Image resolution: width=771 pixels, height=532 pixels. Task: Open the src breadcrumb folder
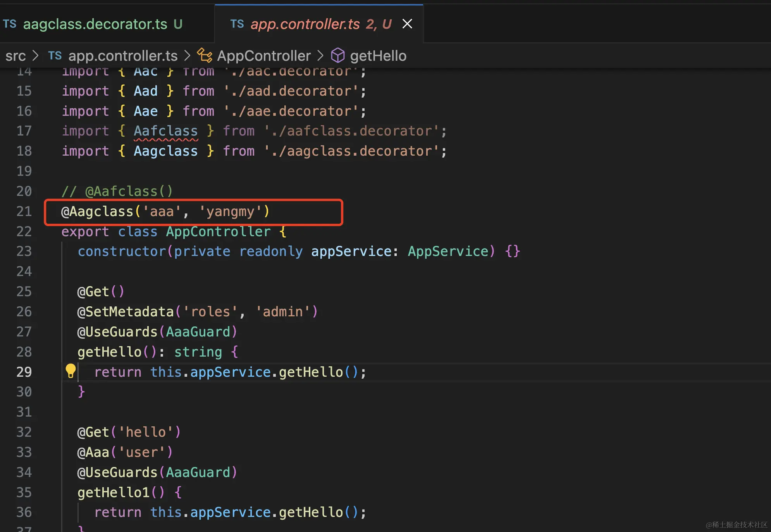[15, 56]
